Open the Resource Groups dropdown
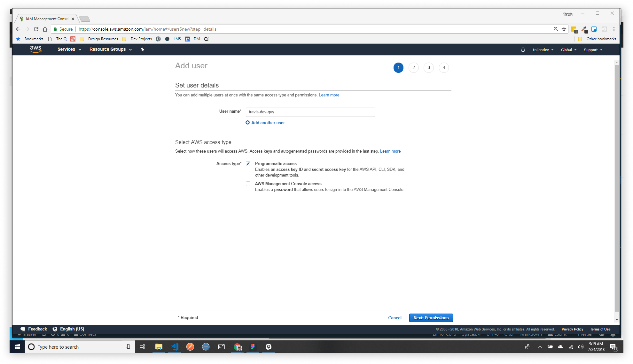The width and height of the screenshot is (633, 364). (x=110, y=49)
